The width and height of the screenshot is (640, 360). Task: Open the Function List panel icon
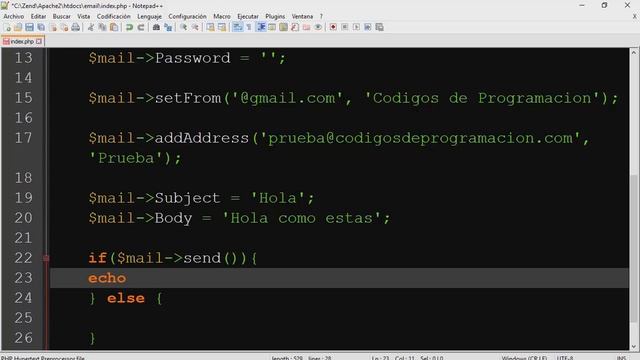[x=295, y=27]
